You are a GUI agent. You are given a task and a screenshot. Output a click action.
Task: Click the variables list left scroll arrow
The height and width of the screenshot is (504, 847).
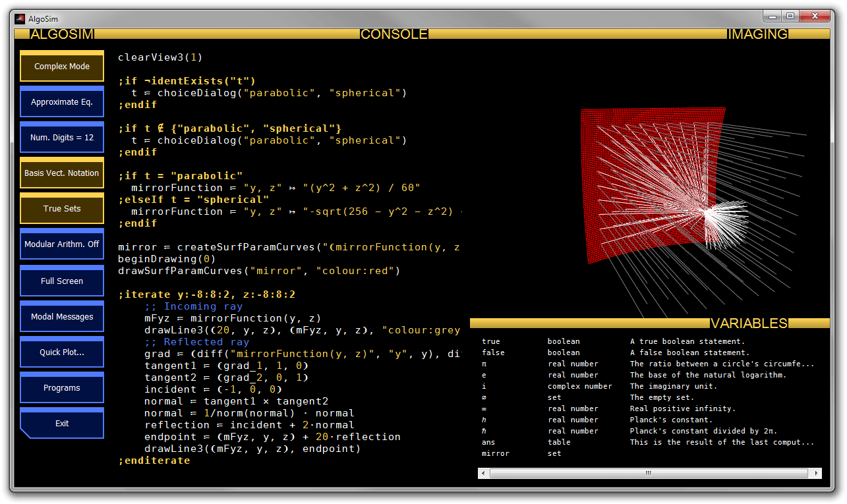click(483, 474)
